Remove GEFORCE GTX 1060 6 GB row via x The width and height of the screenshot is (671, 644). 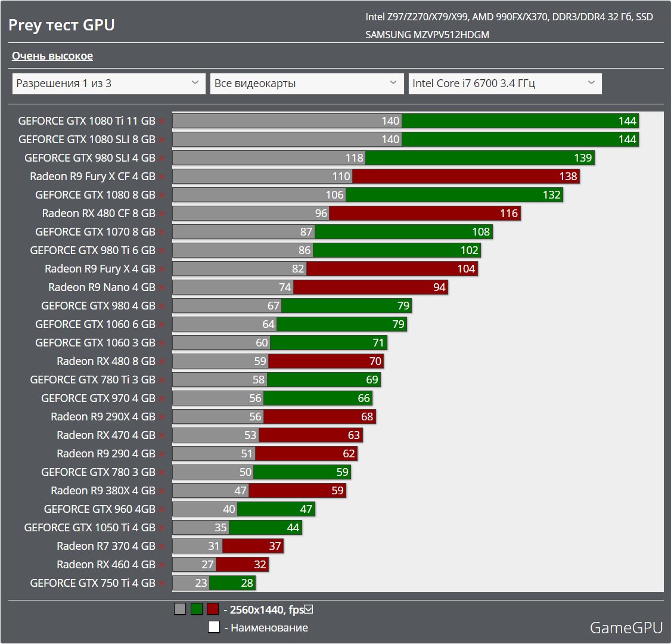[x=161, y=324]
